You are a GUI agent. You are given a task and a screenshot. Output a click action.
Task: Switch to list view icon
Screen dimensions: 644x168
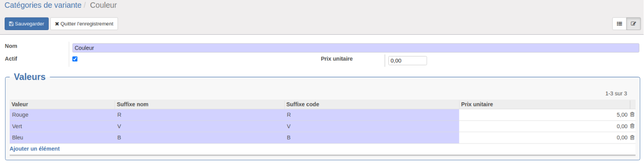click(x=619, y=24)
